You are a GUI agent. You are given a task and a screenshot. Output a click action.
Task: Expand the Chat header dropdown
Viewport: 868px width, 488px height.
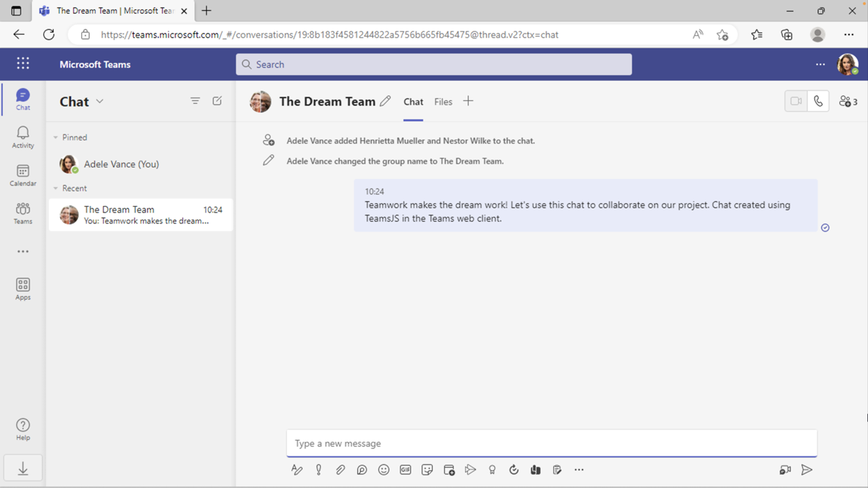100,101
